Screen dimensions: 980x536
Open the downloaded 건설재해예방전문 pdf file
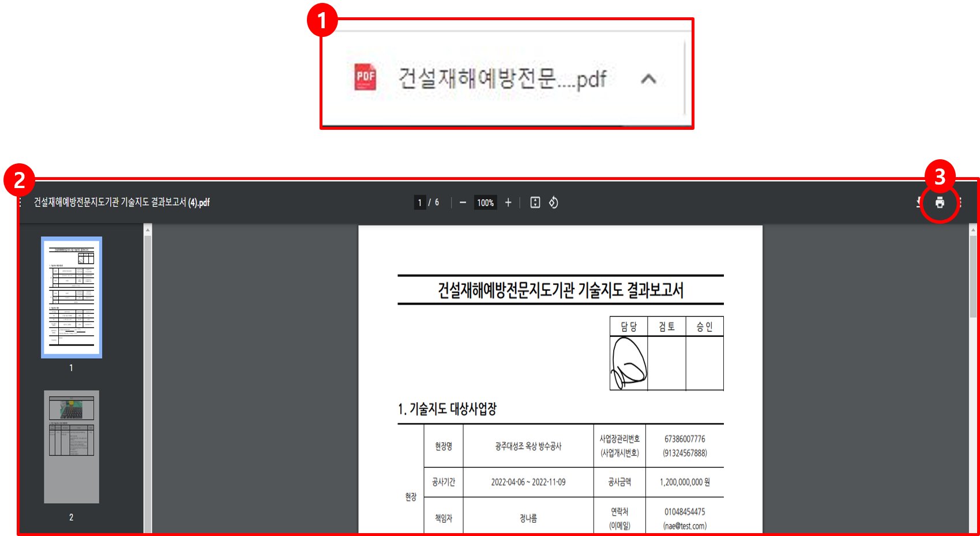click(x=502, y=78)
